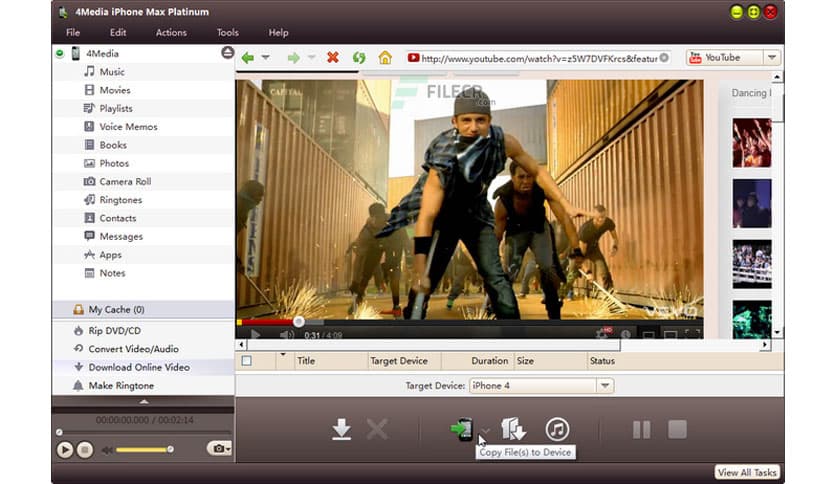Screen dimensions: 836x484
Task: Click the Copy Files to Computer icon
Action: pos(513,429)
